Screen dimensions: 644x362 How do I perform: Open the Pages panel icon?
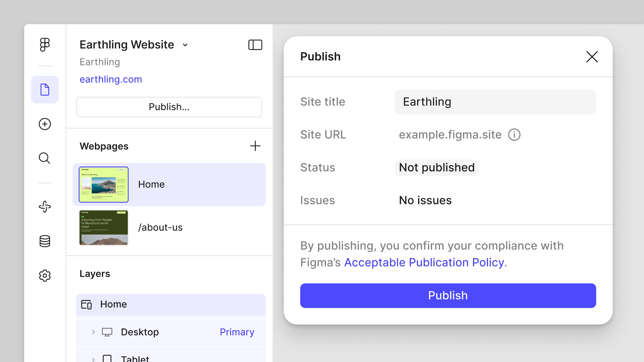45,89
